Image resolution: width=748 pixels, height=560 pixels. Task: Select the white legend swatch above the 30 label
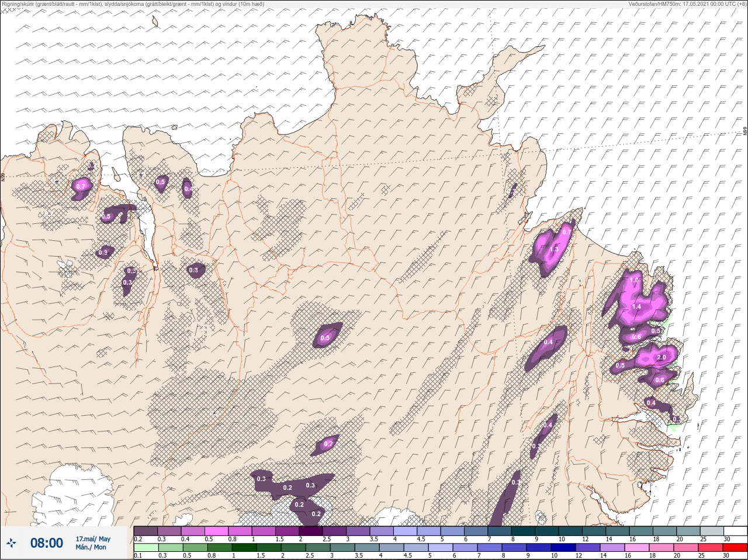pyautogui.click(x=735, y=531)
